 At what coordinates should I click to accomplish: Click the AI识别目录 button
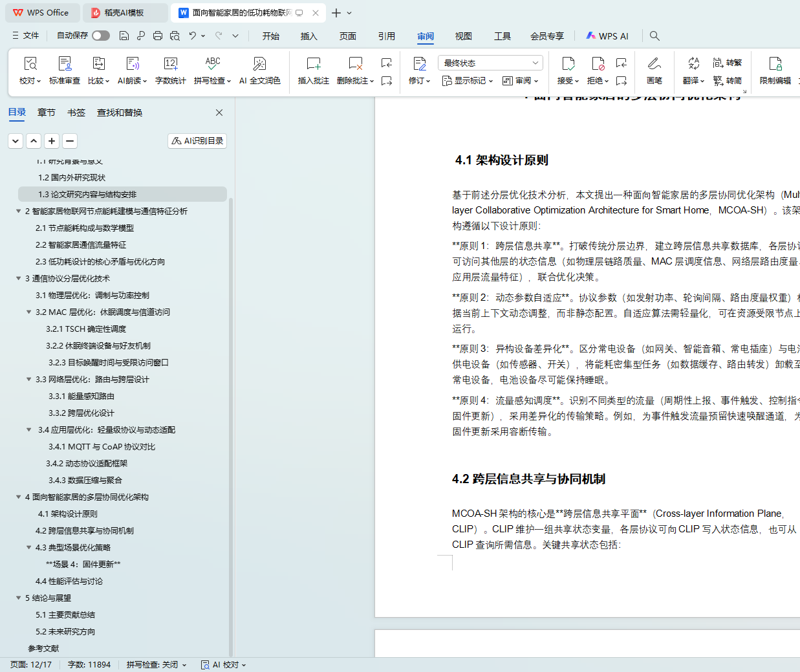(x=197, y=140)
